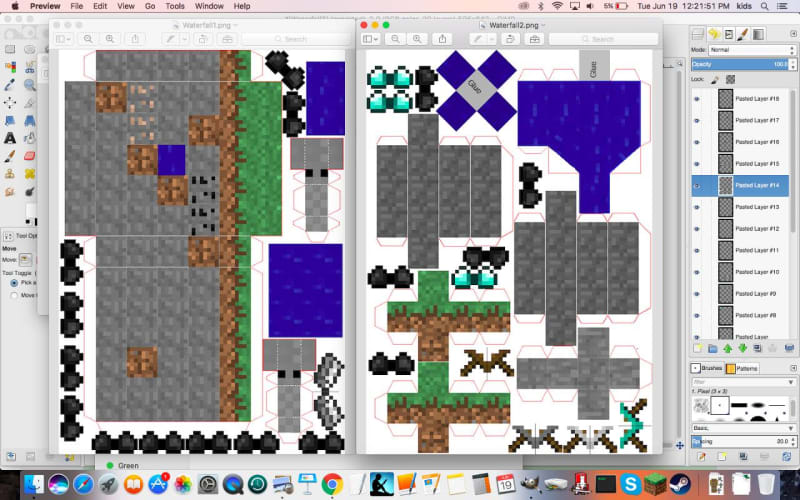Create a new layer in GIMP
The image size is (800, 500).
(x=697, y=348)
